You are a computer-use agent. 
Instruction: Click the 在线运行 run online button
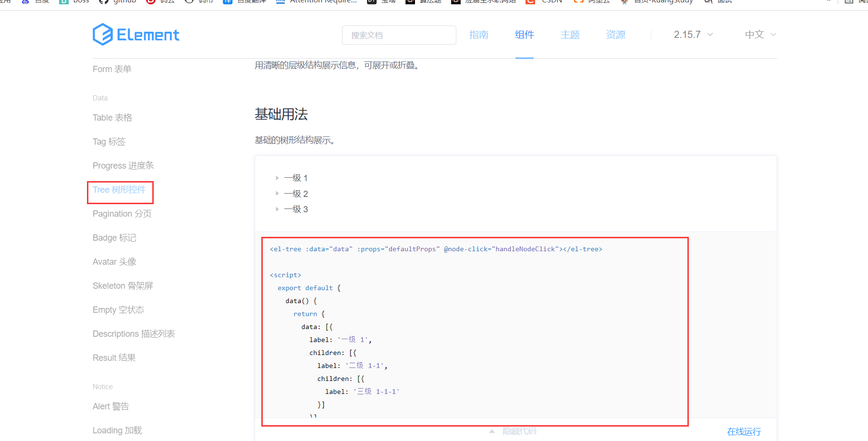pyautogui.click(x=744, y=431)
